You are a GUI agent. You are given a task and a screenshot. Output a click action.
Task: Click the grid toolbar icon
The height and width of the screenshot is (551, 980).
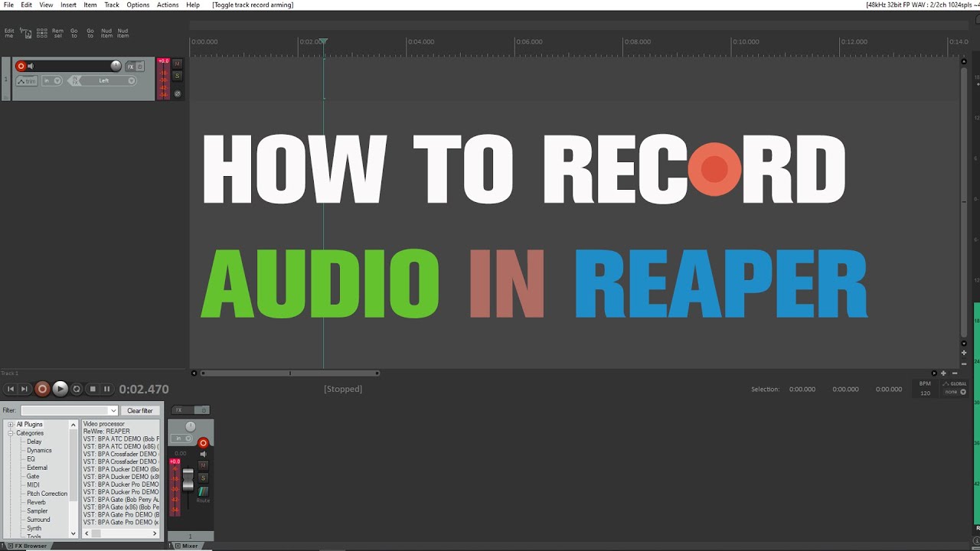click(41, 33)
